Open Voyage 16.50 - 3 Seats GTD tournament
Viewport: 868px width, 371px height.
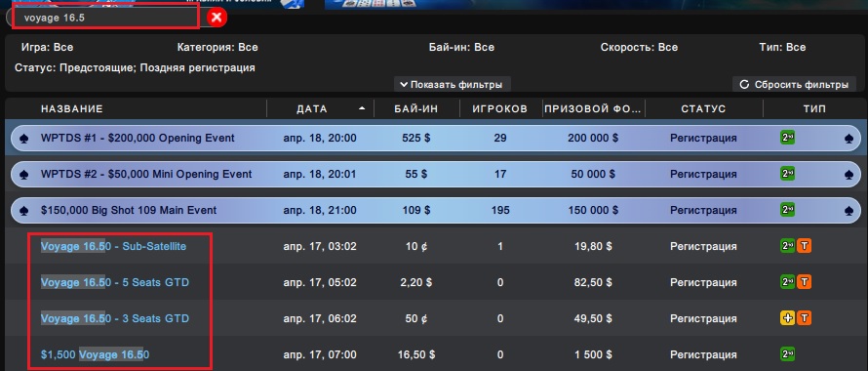[115, 319]
